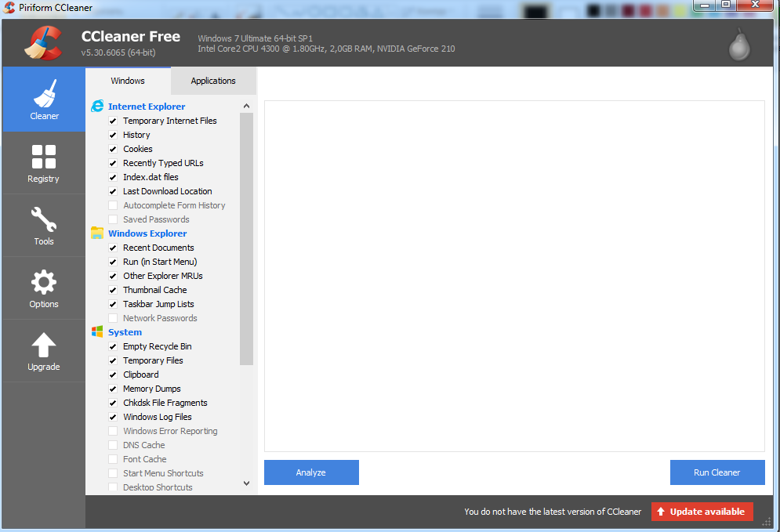Click the Windows 7 Ultimate system info text
780x532 pixels.
tap(256, 38)
